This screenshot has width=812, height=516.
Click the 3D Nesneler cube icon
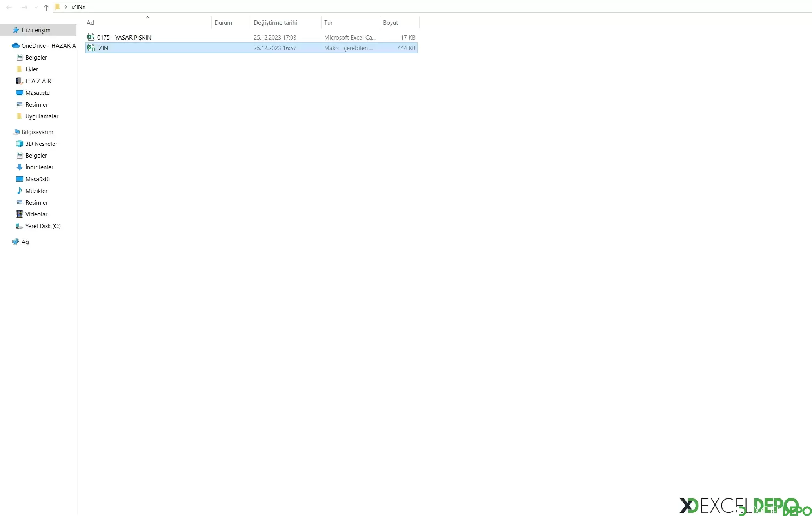(x=19, y=144)
